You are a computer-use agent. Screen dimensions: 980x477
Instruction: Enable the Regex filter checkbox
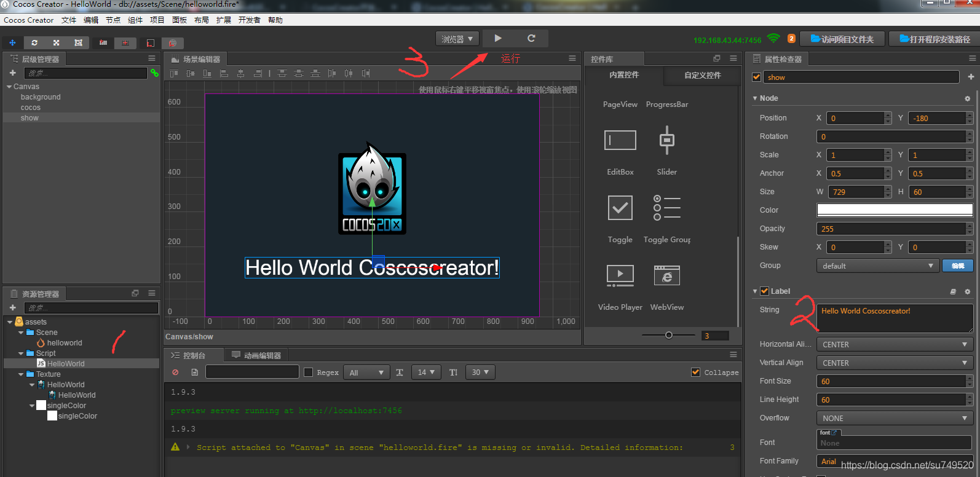tap(309, 372)
